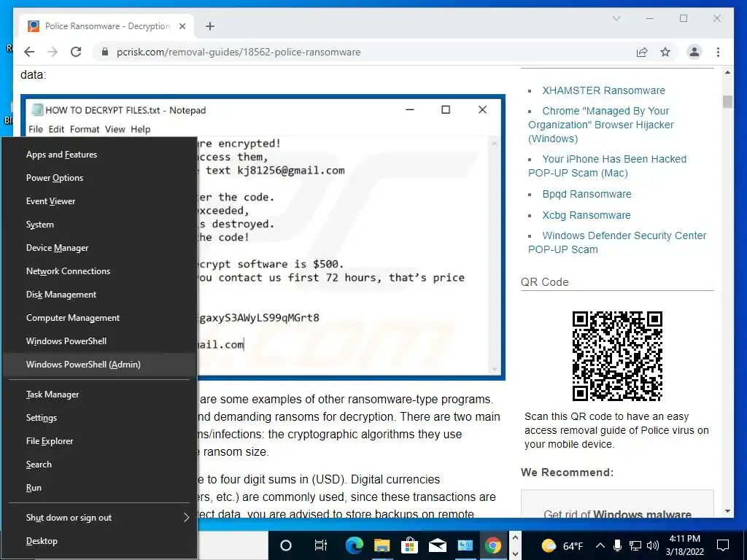Launch File Explorer from menu
The width and height of the screenshot is (747, 560).
100,441
